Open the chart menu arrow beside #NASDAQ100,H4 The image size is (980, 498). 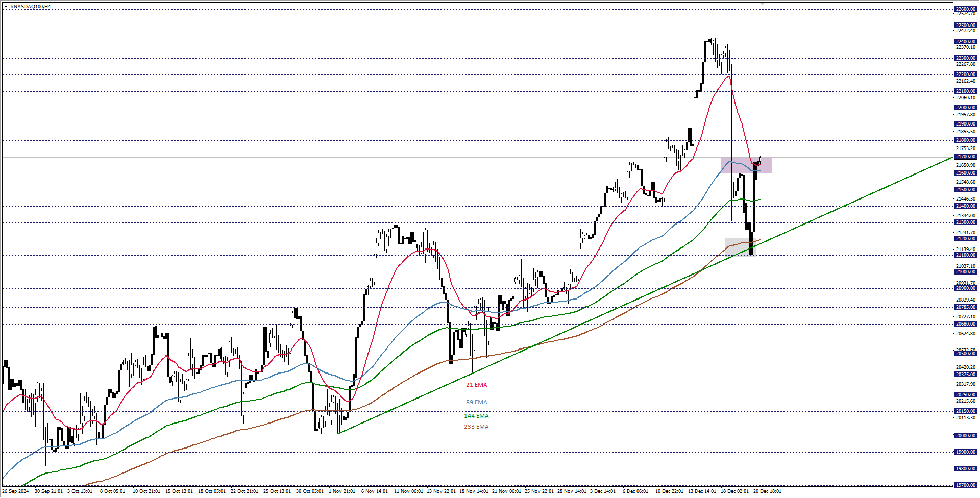(6, 7)
